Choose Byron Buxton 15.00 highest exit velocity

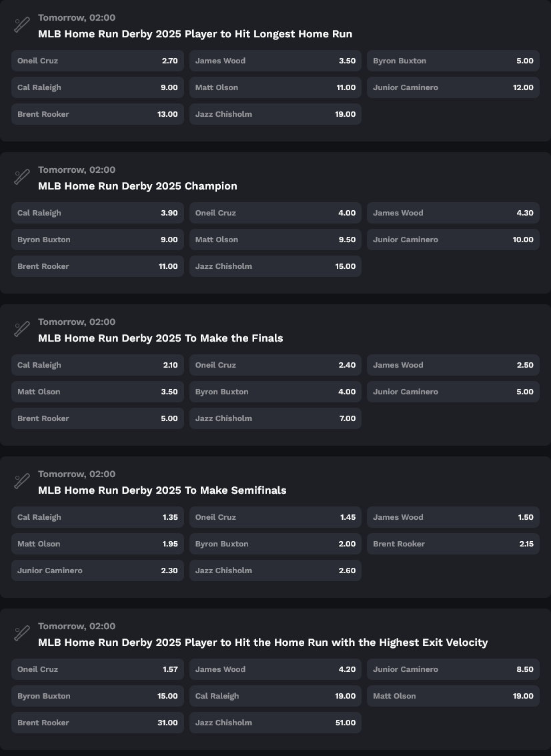(x=97, y=696)
